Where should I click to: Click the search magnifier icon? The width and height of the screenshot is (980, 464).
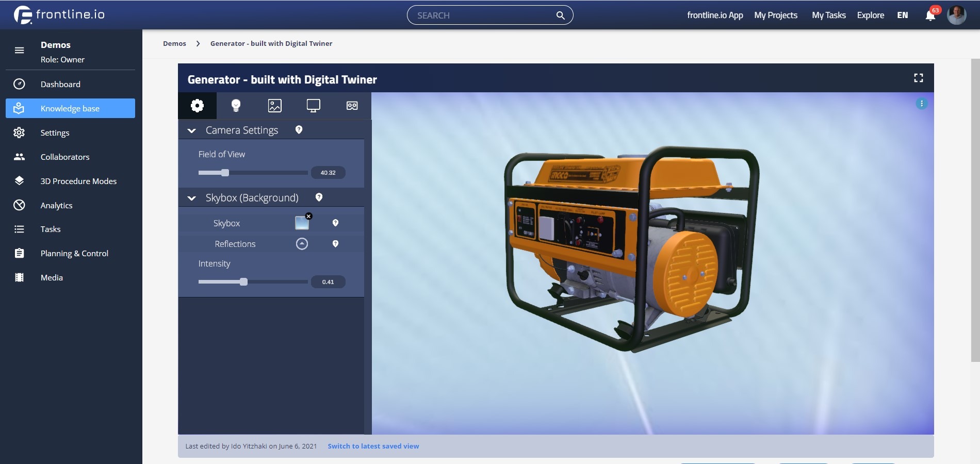coord(560,15)
